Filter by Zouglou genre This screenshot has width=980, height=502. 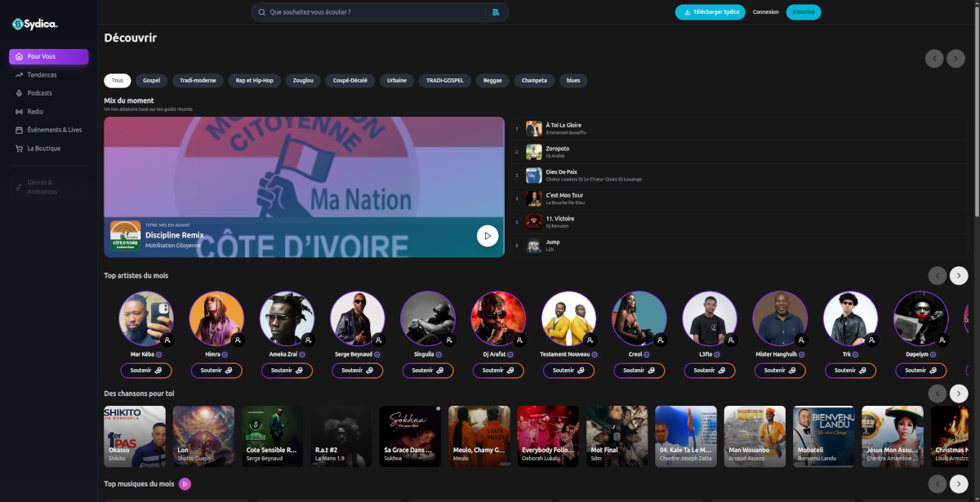coord(303,80)
